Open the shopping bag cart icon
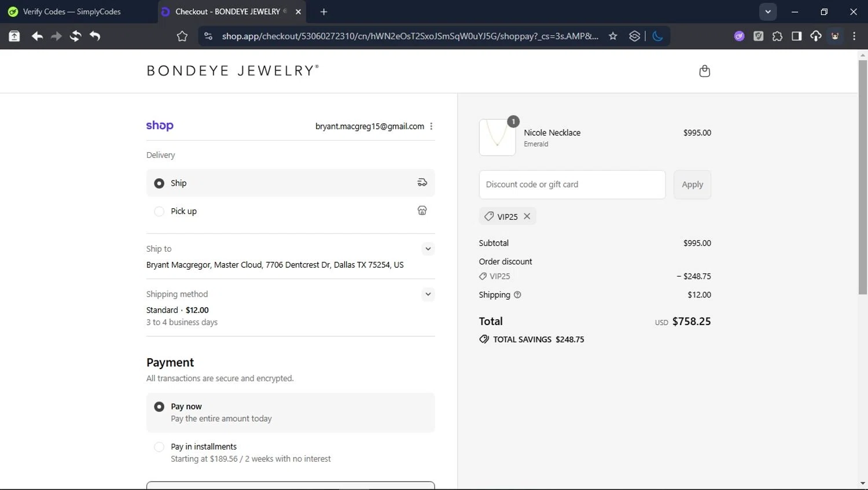 click(x=704, y=71)
